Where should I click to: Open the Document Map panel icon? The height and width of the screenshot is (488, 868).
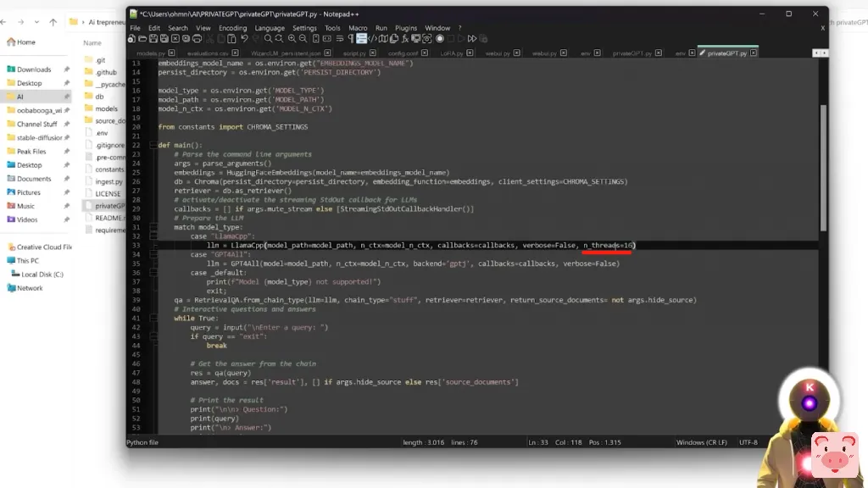coord(384,39)
